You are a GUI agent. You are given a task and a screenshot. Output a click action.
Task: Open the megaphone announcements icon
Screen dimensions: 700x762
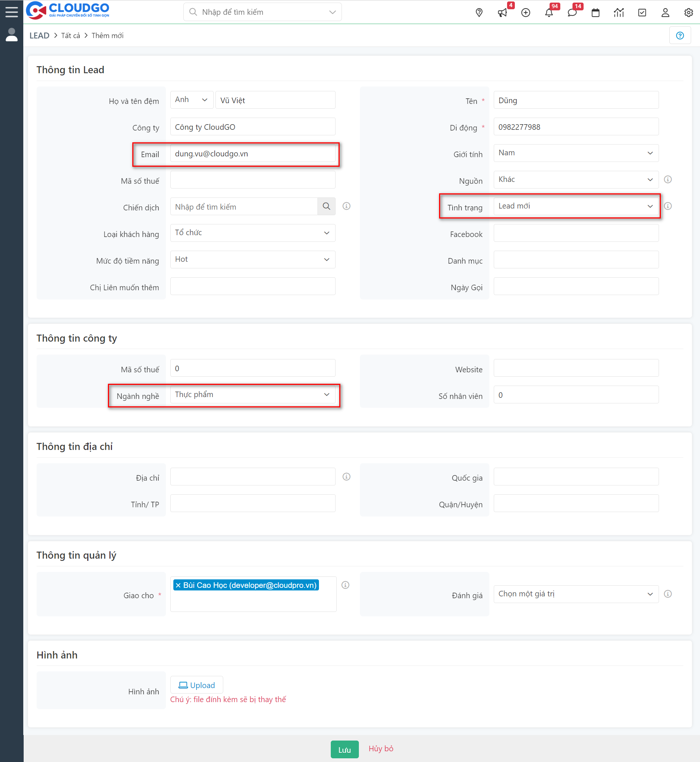502,13
